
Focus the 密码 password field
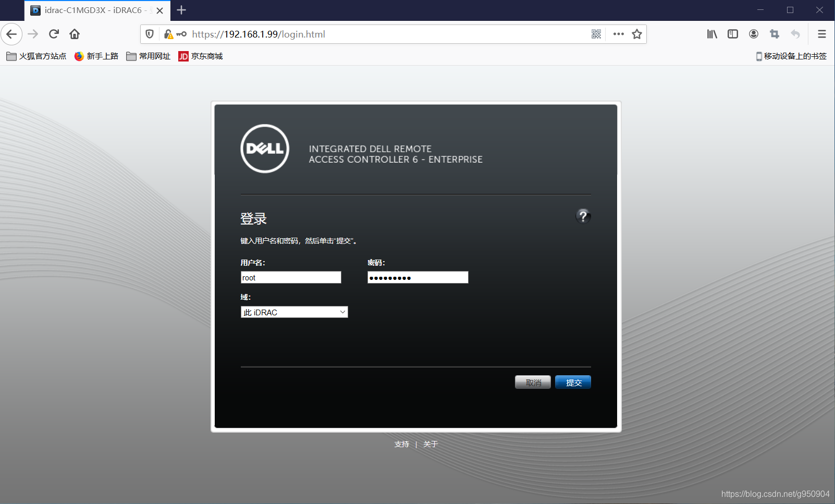(x=418, y=277)
